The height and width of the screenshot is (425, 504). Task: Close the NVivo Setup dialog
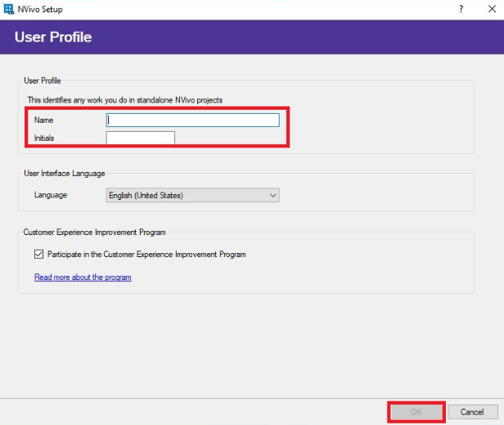tap(492, 9)
